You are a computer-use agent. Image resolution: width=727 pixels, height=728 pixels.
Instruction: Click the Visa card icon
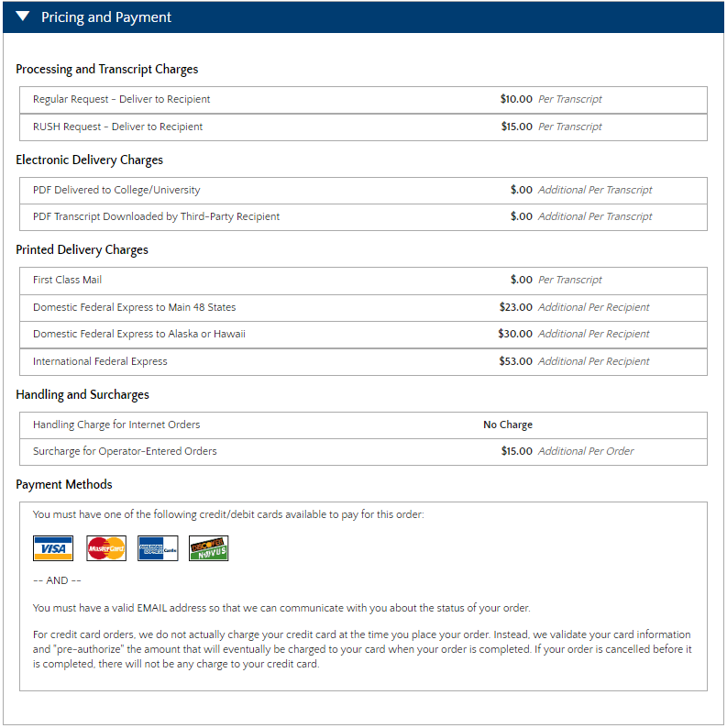click(x=53, y=548)
